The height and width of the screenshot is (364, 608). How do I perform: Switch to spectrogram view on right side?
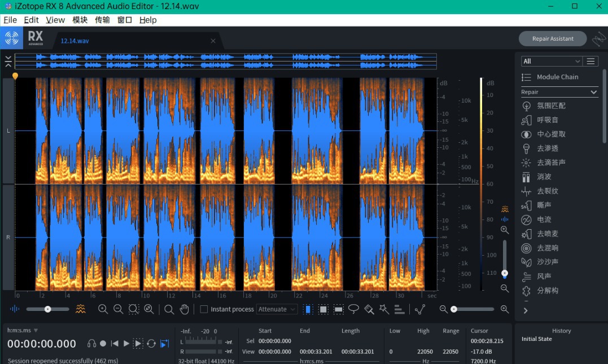point(505,209)
